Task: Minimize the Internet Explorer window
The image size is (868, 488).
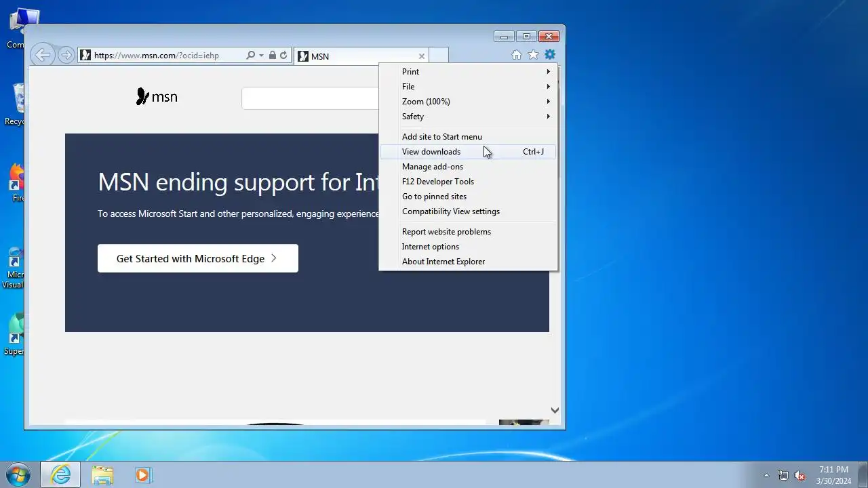Action: [x=504, y=37]
